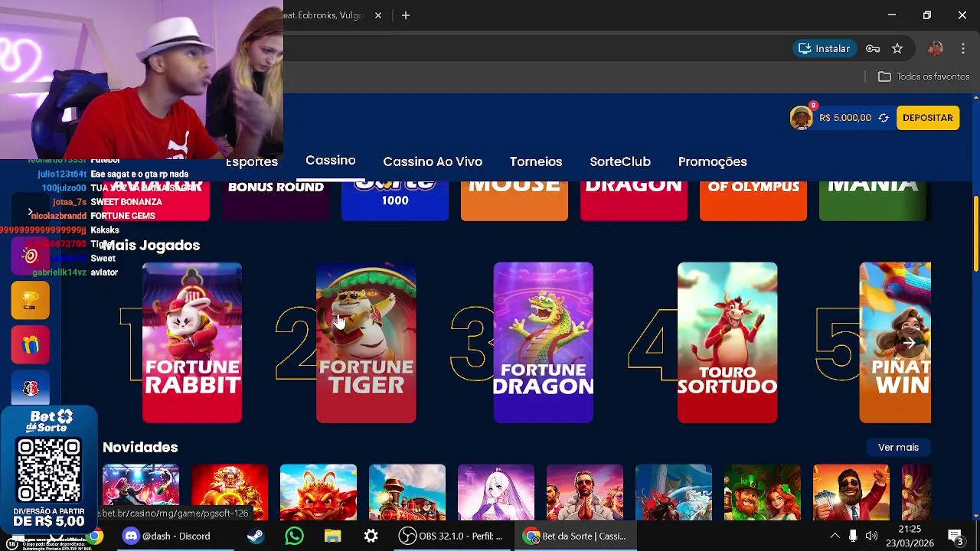Show hidden system tray icons

(835, 536)
